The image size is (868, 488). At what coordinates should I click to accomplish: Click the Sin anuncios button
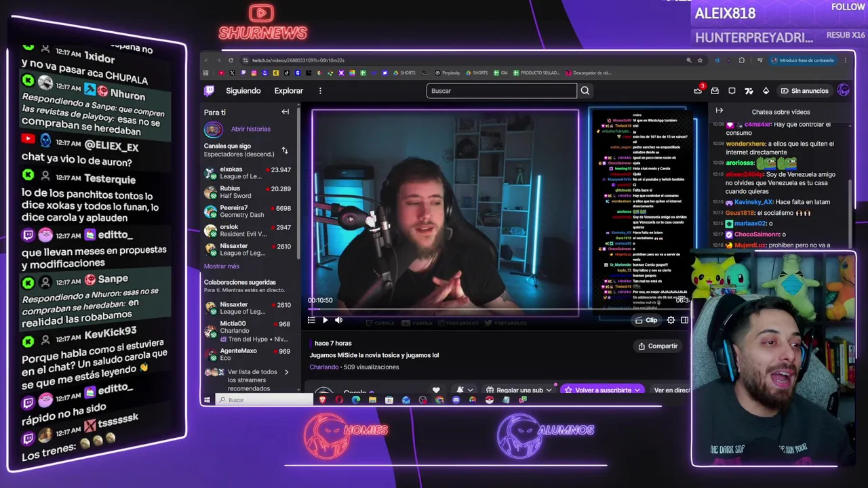(x=804, y=91)
